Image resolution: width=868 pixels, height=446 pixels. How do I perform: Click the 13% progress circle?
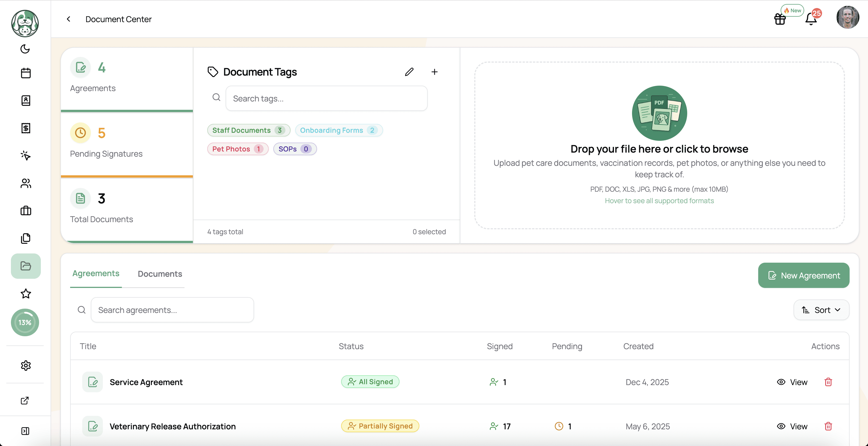point(25,322)
